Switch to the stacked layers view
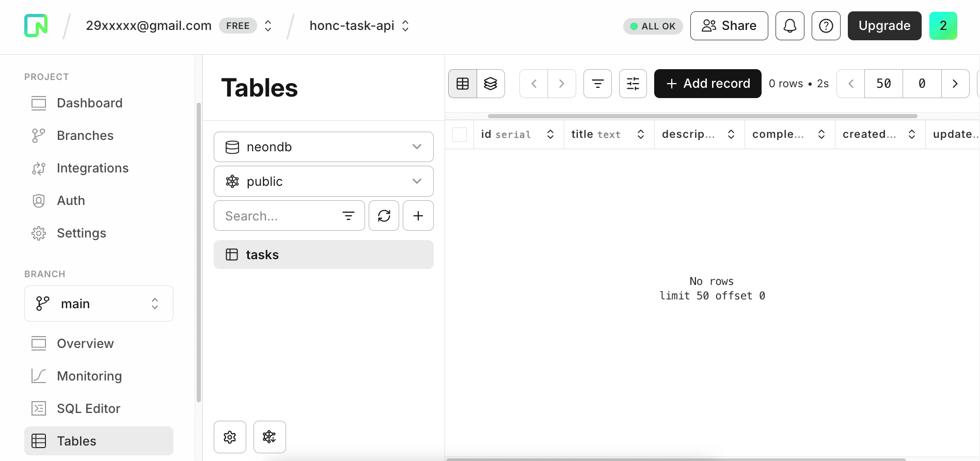 (x=491, y=84)
